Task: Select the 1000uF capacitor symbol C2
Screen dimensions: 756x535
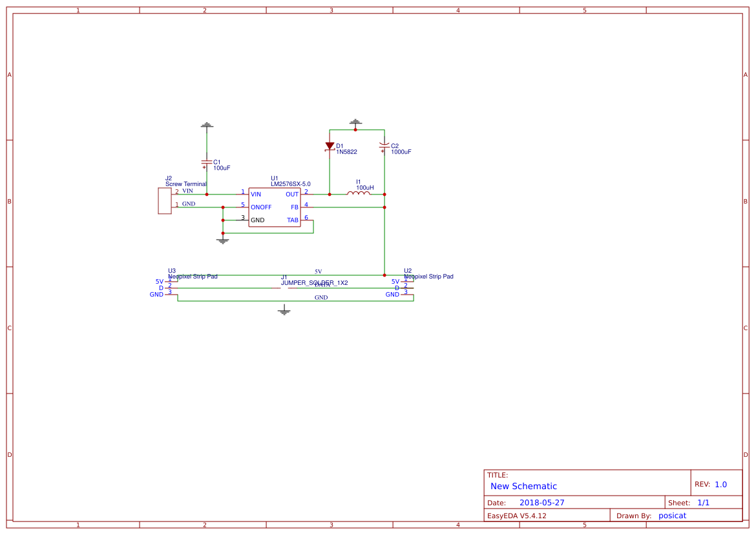Action: click(x=384, y=147)
